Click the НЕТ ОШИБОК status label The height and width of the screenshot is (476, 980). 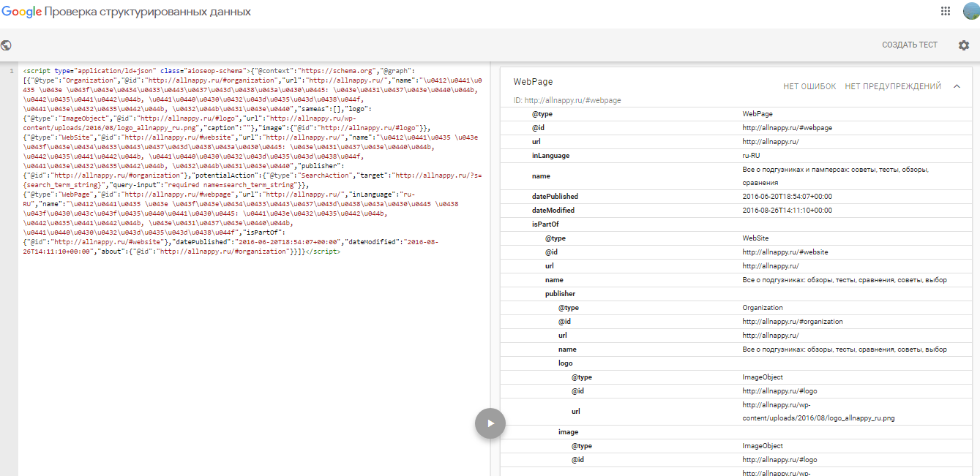[x=809, y=86]
